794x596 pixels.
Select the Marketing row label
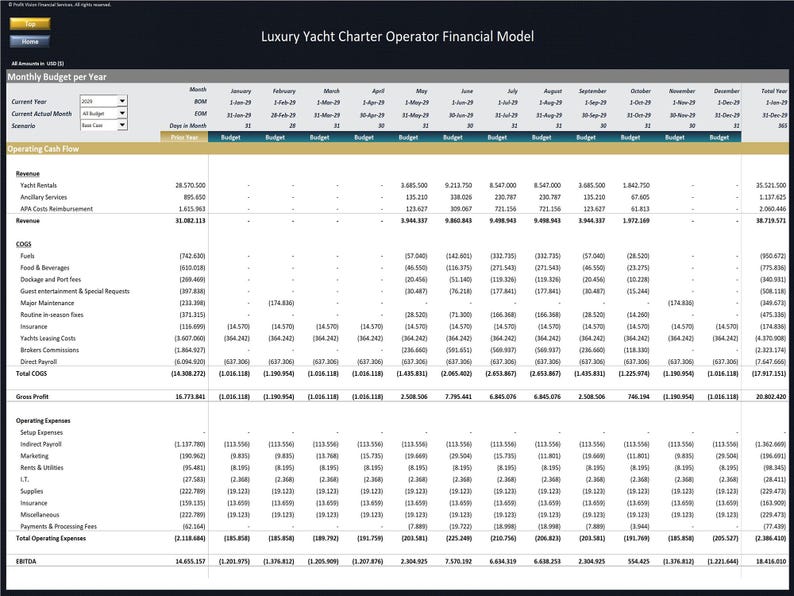pyautogui.click(x=34, y=456)
